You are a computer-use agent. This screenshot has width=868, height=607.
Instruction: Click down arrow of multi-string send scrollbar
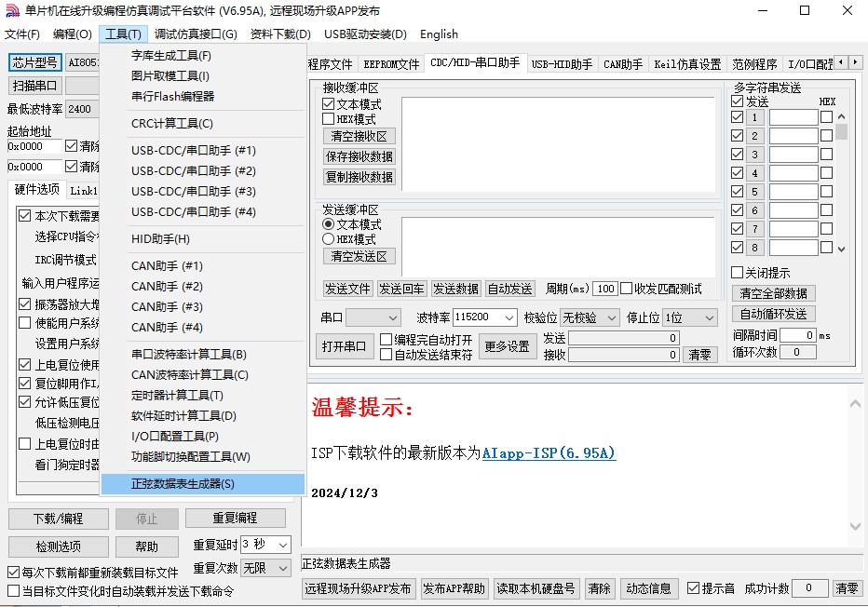pyautogui.click(x=841, y=249)
